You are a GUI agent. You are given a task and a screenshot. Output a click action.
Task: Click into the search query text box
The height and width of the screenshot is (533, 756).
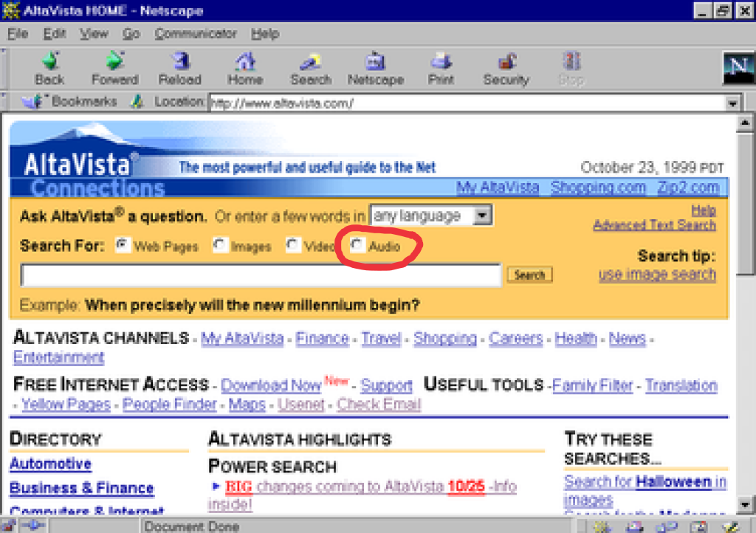click(x=261, y=275)
